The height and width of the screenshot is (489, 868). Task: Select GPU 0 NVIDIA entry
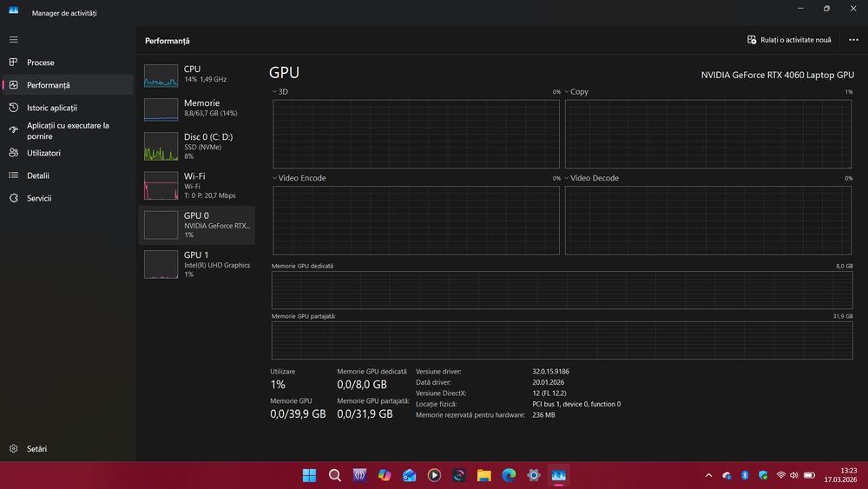196,226
